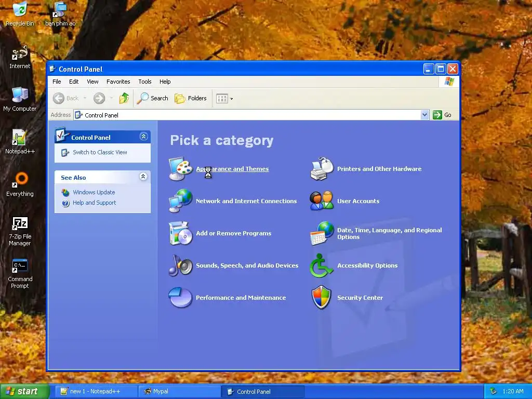Click Printers and Other Hardware text link

click(379, 169)
